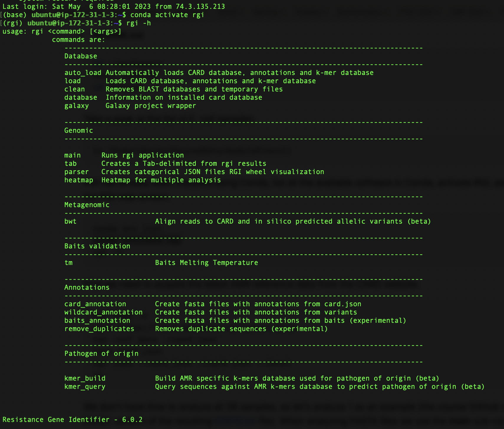Click 'Create fasta files with annotations from baits (experimental)'
This screenshot has width=504, height=429.
coord(281,320)
